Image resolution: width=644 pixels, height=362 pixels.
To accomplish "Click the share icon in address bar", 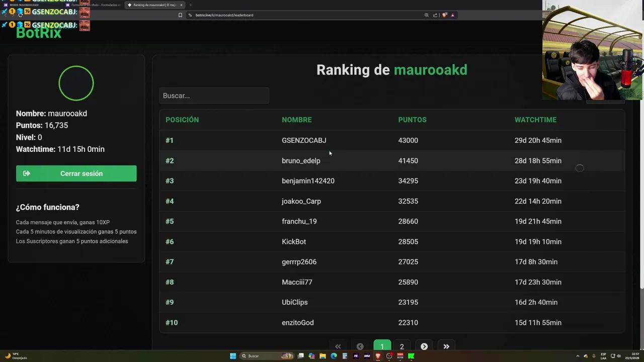I will click(435, 15).
